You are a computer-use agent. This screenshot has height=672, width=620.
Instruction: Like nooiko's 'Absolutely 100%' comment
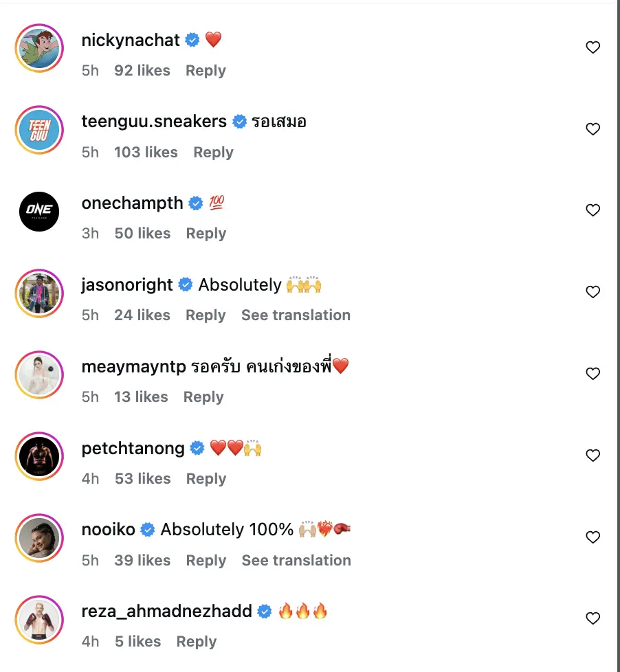point(593,537)
